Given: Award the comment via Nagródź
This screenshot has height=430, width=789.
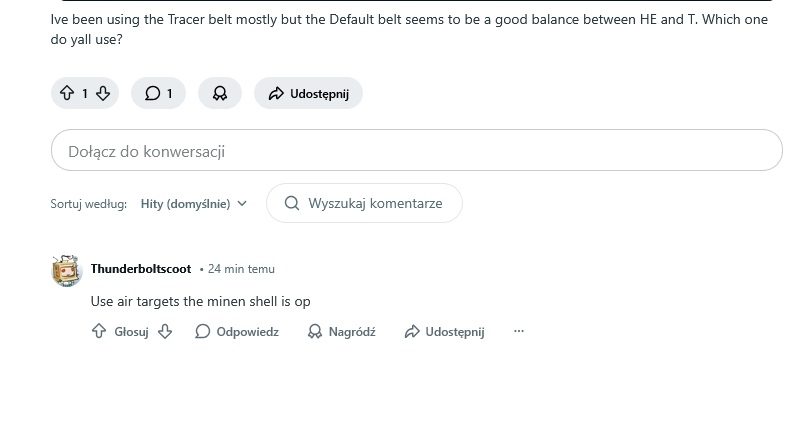Looking at the screenshot, I should click(341, 331).
